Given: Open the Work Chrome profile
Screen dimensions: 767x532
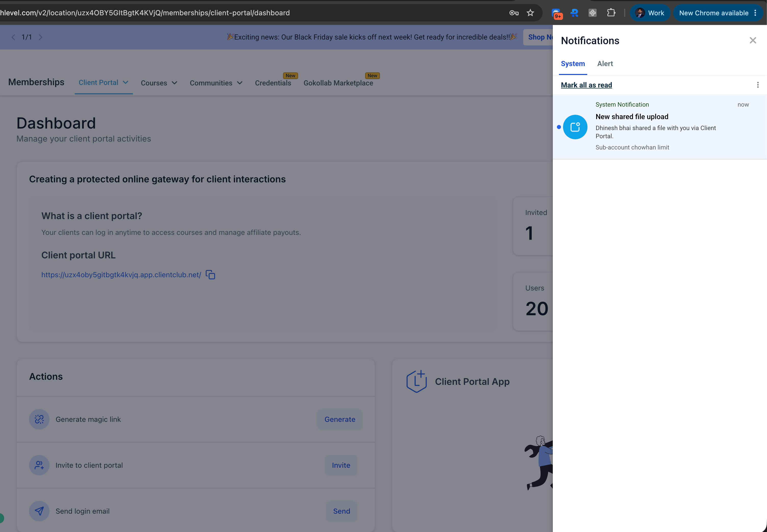Looking at the screenshot, I should click(x=650, y=13).
